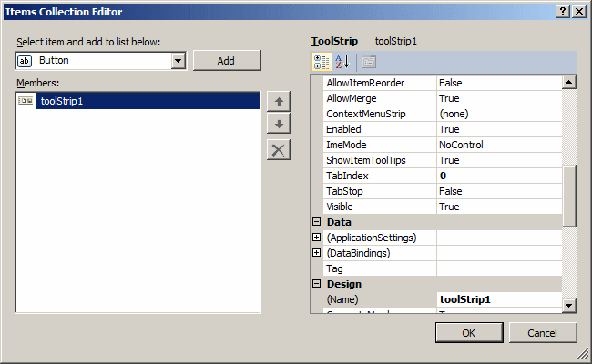This screenshot has width=592, height=364.
Task: Click the Design category header label
Action: [x=344, y=284]
